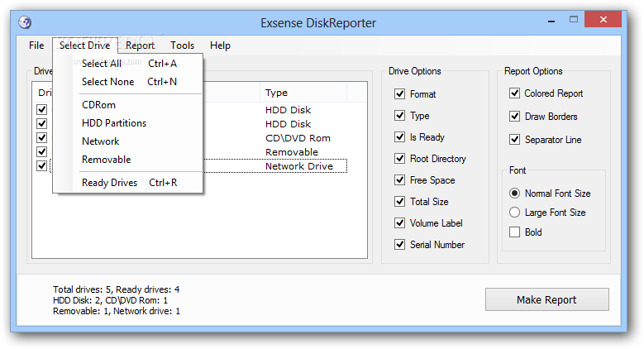Select CDRom drives from menu

tap(128, 105)
